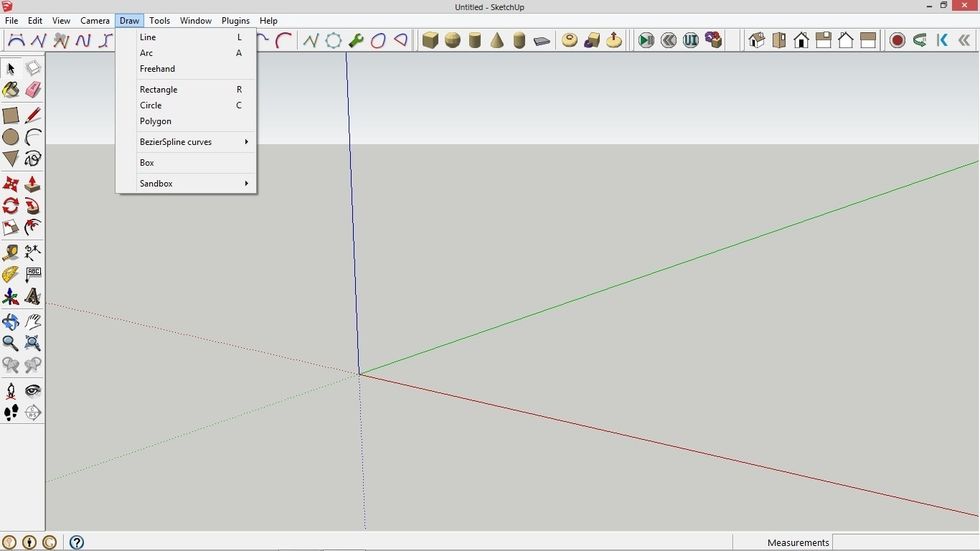The height and width of the screenshot is (551, 980).
Task: Activate the Rotate tool
Action: tap(11, 206)
